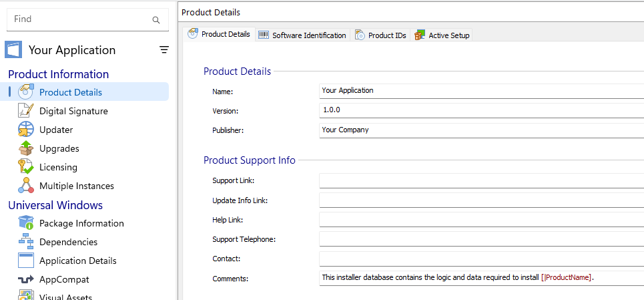Viewport: 644px width, 300px height.
Task: Click the search magnifier icon
Action: (156, 20)
